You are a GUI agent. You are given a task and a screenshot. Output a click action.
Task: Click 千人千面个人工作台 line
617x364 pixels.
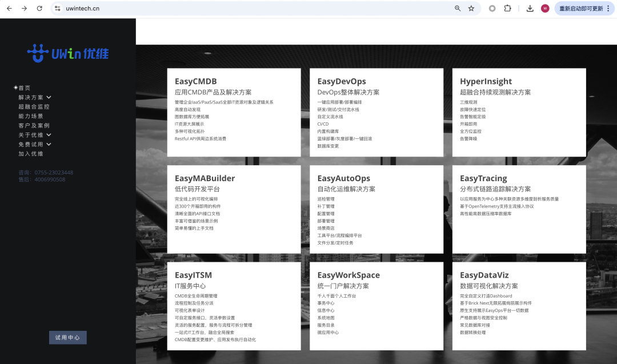tap(336, 296)
